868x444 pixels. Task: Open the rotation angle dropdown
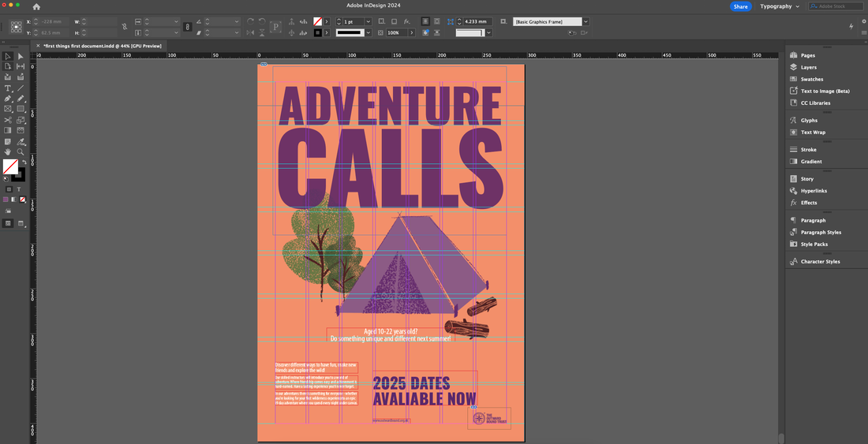237,21
